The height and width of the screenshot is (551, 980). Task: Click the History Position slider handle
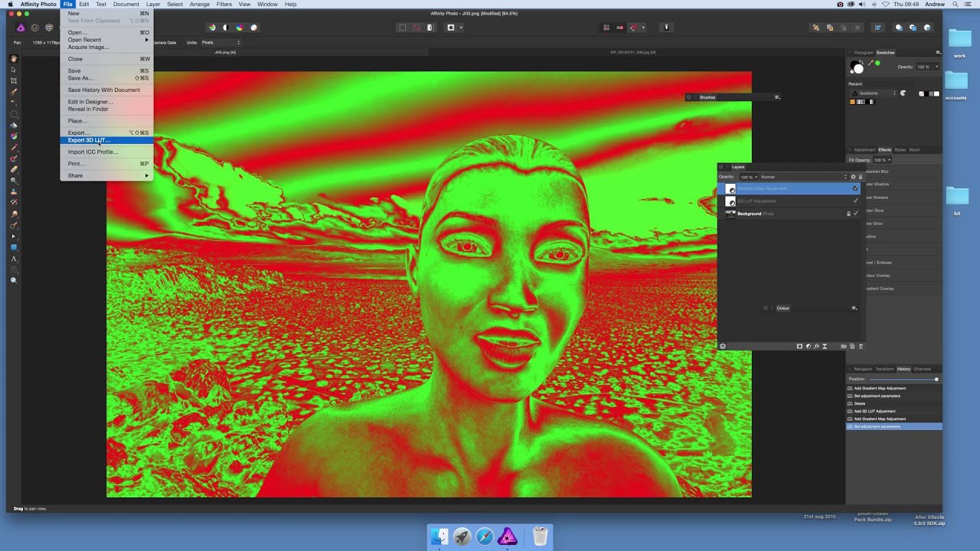point(936,379)
